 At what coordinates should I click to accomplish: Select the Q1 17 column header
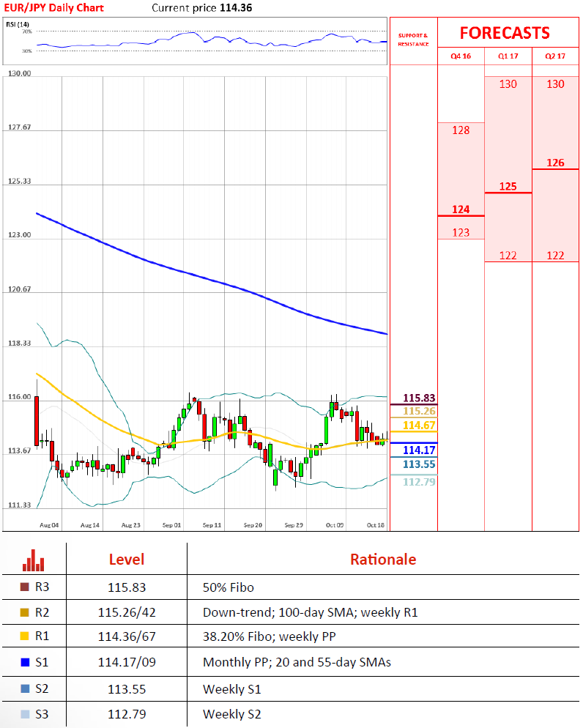point(508,56)
